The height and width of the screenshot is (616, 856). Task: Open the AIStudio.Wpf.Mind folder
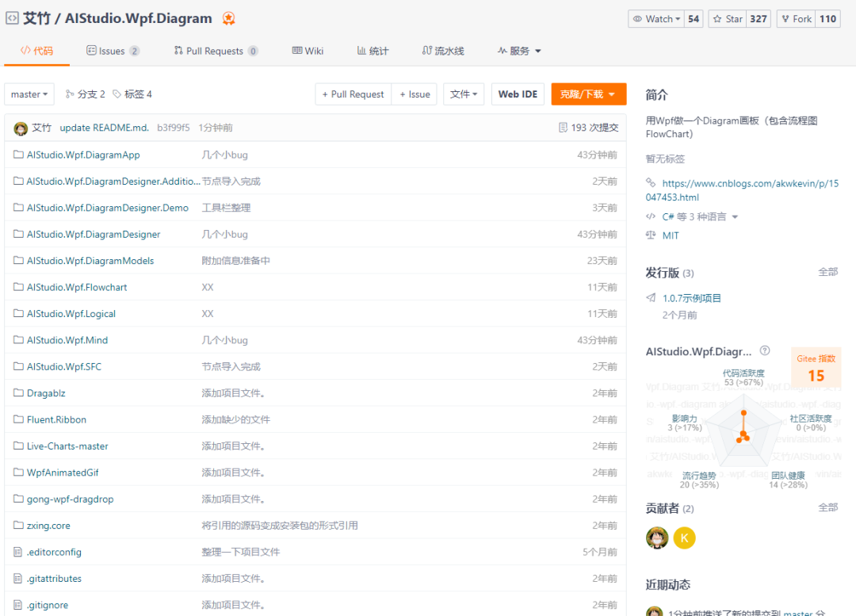click(67, 339)
